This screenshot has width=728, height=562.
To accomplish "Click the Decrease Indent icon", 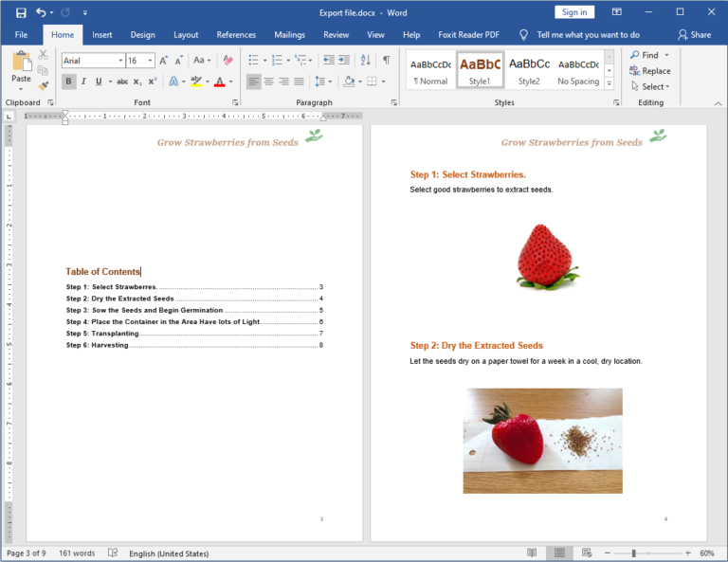I will 329,60.
